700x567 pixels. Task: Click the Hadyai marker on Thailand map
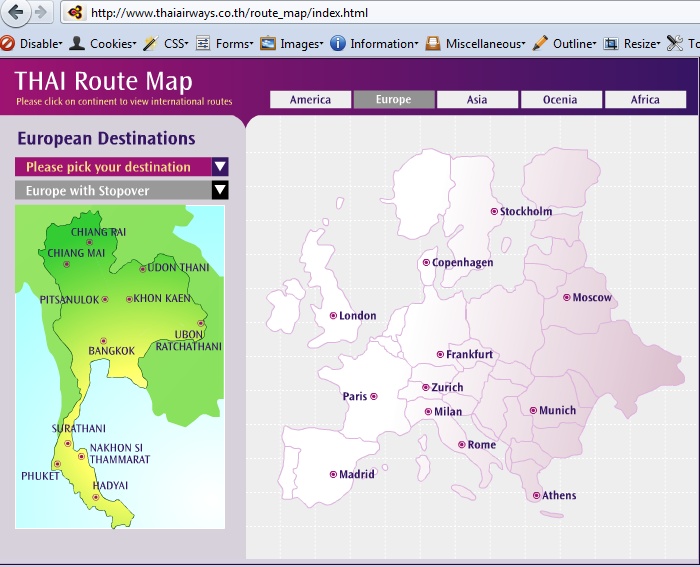pos(96,497)
